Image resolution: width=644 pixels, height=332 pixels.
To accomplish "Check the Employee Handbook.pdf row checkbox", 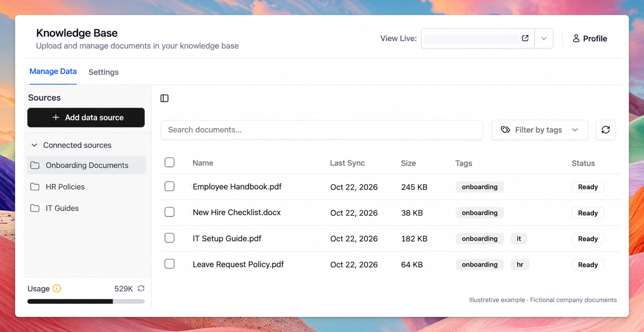I will [169, 186].
